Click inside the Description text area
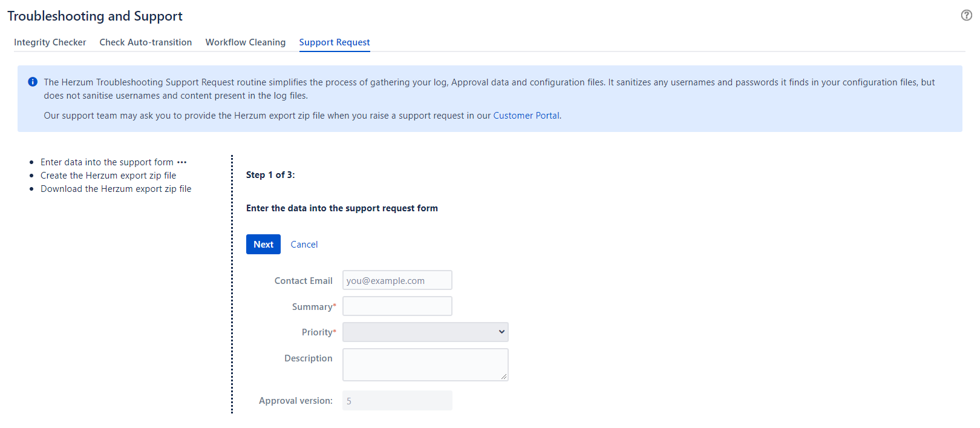Screen dimensions: 980x428 click(425, 364)
